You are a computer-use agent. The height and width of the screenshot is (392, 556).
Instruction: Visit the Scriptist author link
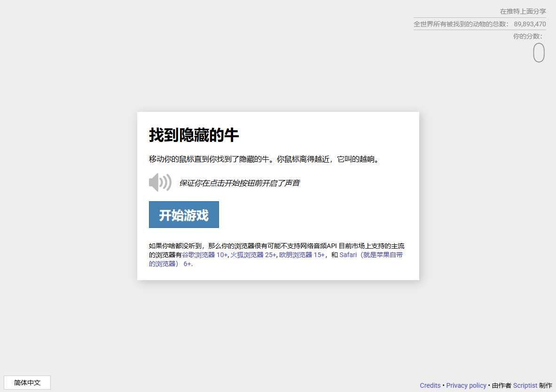tap(525, 385)
